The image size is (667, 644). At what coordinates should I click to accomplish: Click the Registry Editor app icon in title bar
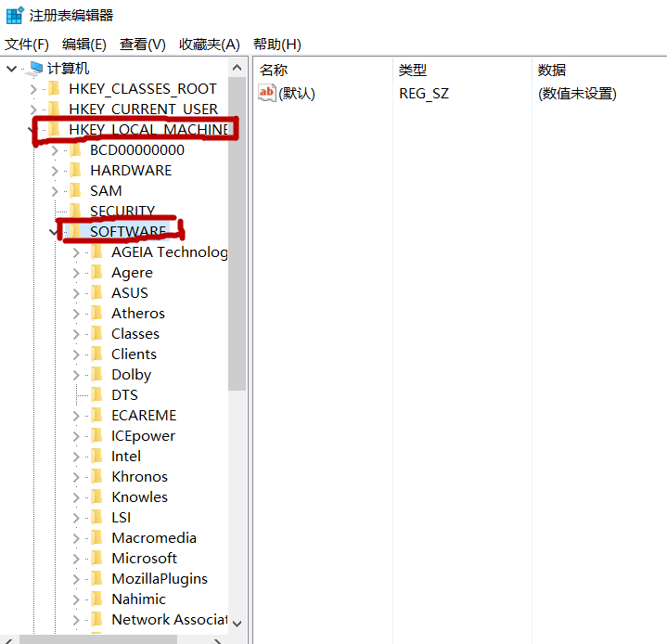[x=15, y=16]
